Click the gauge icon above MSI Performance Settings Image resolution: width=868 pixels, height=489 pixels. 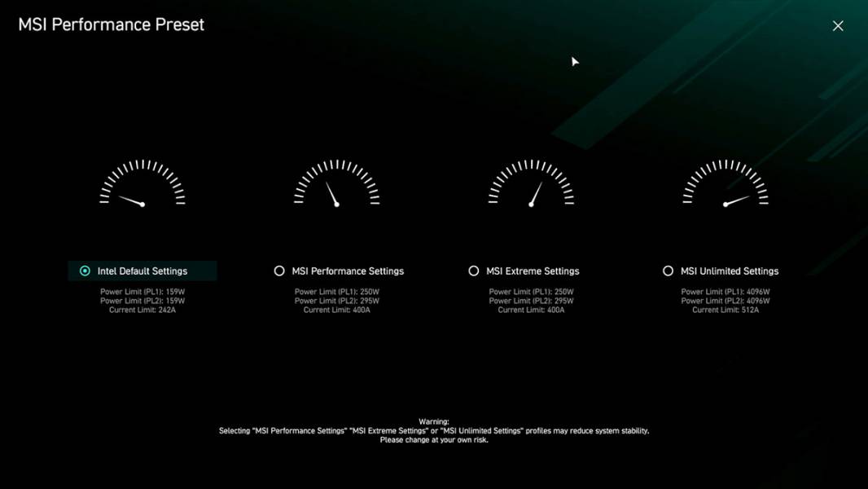(x=336, y=183)
